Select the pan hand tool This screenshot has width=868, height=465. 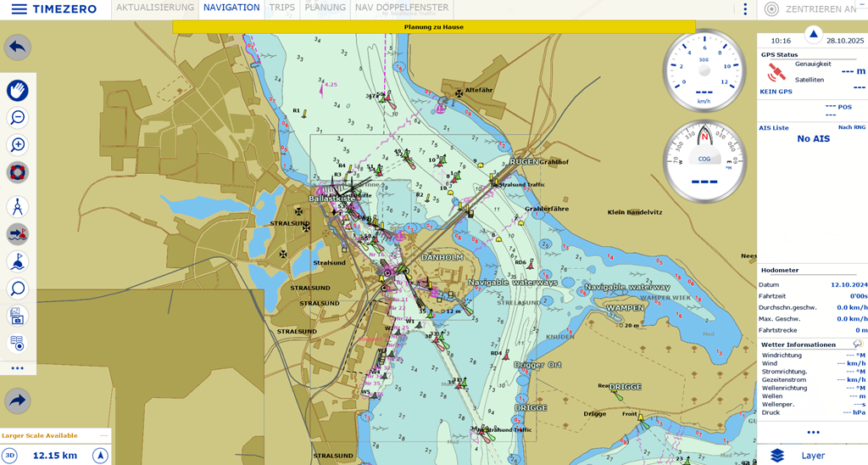pos(18,90)
